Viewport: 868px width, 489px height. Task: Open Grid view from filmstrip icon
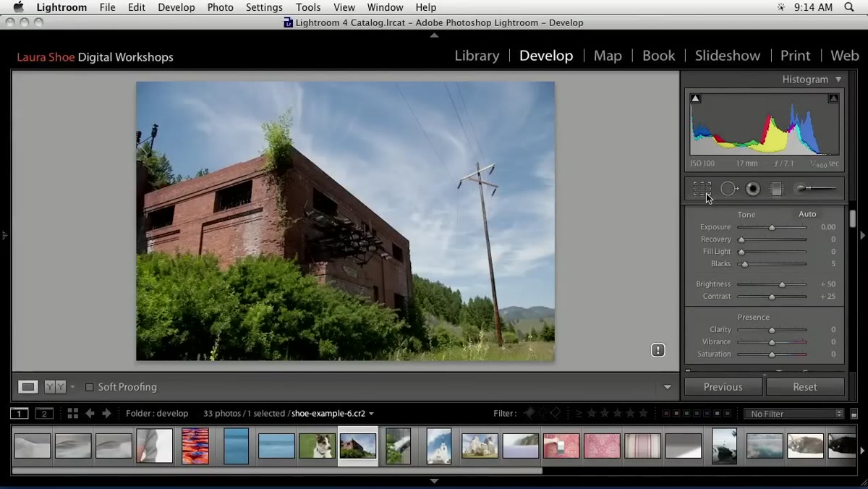click(72, 414)
